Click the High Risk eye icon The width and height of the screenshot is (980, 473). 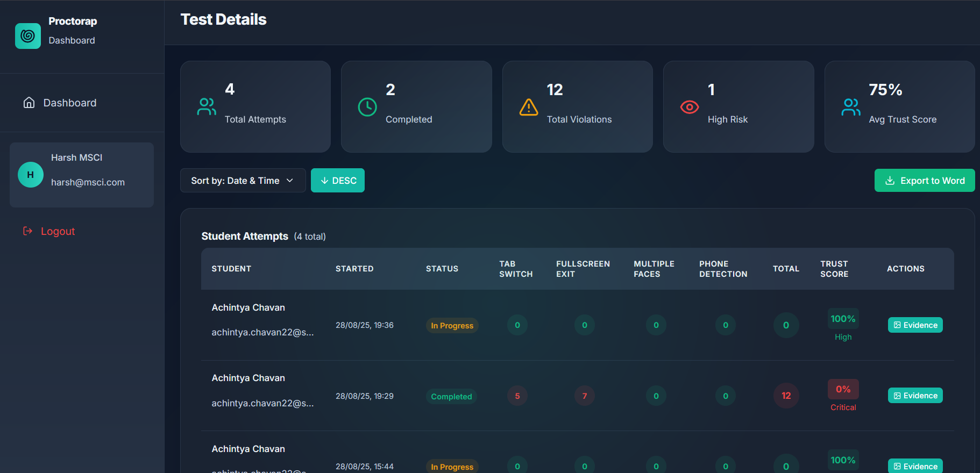click(x=690, y=107)
